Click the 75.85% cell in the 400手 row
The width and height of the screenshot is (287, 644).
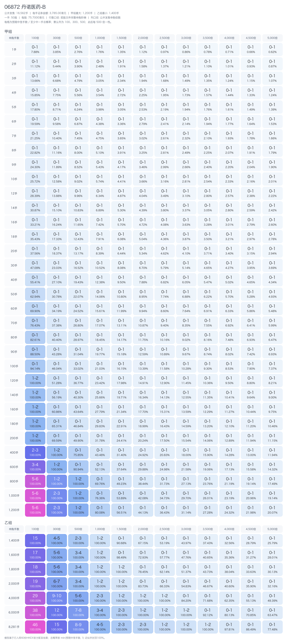tap(78, 453)
